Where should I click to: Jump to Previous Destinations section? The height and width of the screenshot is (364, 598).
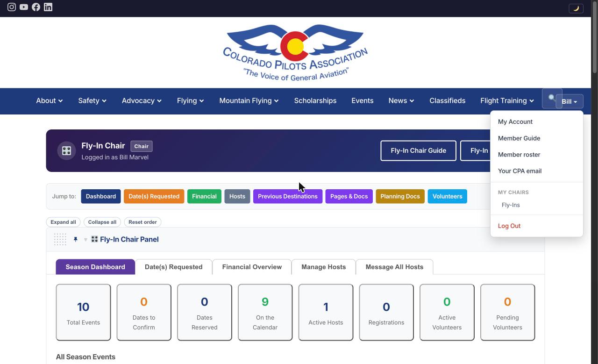coord(288,196)
